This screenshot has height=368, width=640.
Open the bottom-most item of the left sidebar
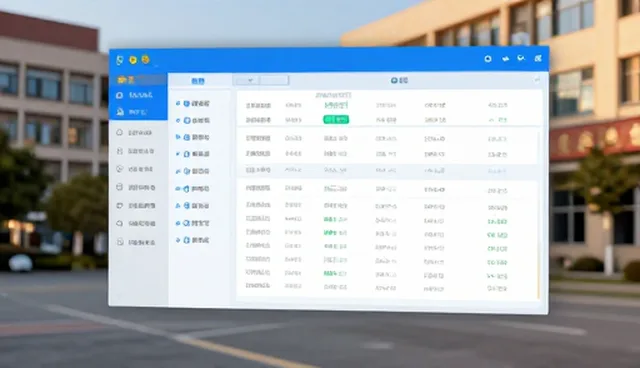[x=138, y=242]
